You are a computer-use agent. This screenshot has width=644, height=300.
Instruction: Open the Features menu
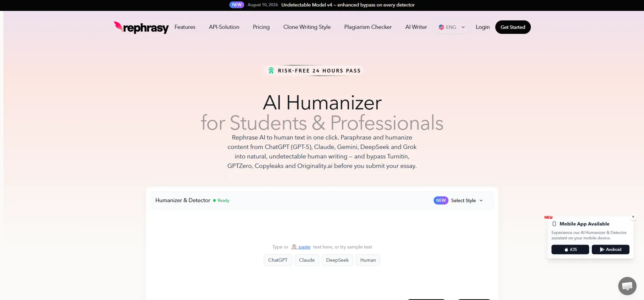[x=185, y=27]
